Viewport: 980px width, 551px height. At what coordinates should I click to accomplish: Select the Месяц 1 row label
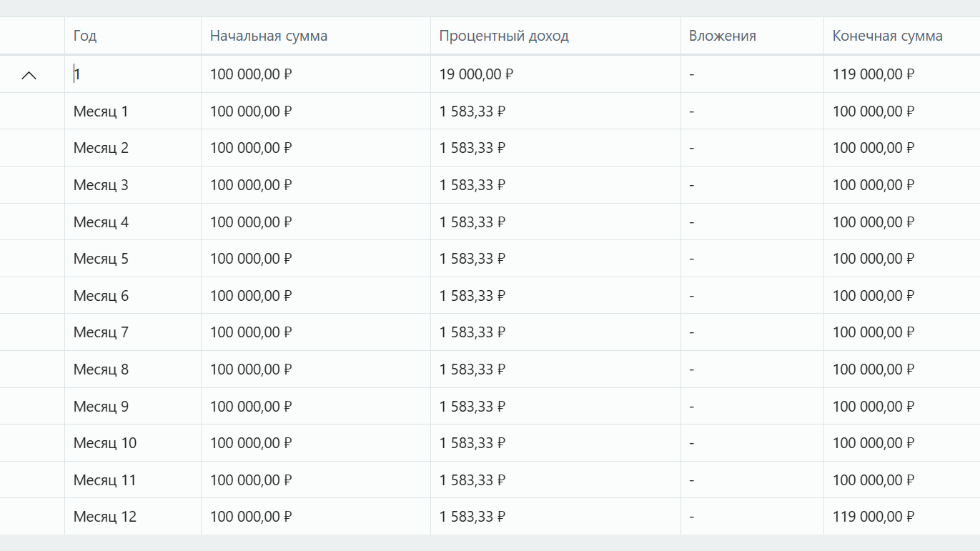101,111
